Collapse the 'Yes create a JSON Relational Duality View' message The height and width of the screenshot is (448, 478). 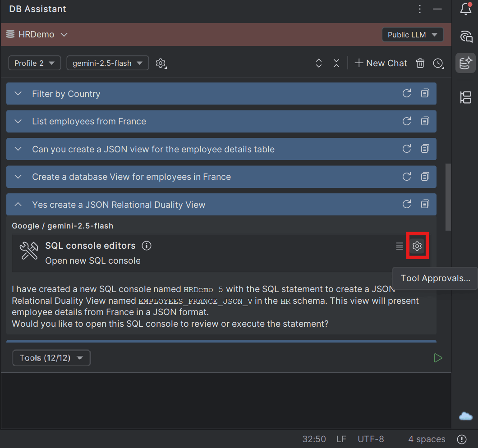pos(18,204)
